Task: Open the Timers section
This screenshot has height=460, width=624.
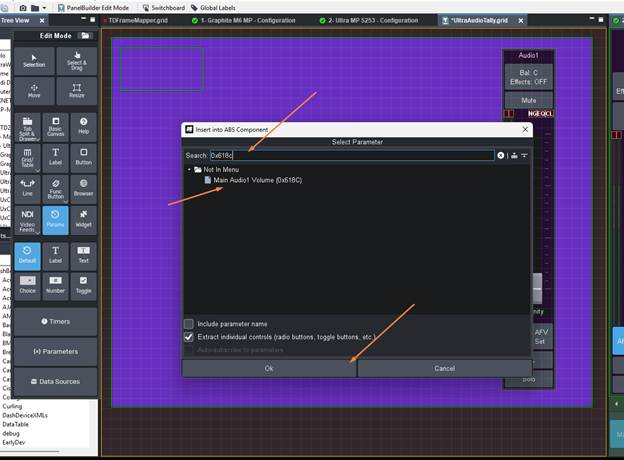Action: click(x=56, y=322)
